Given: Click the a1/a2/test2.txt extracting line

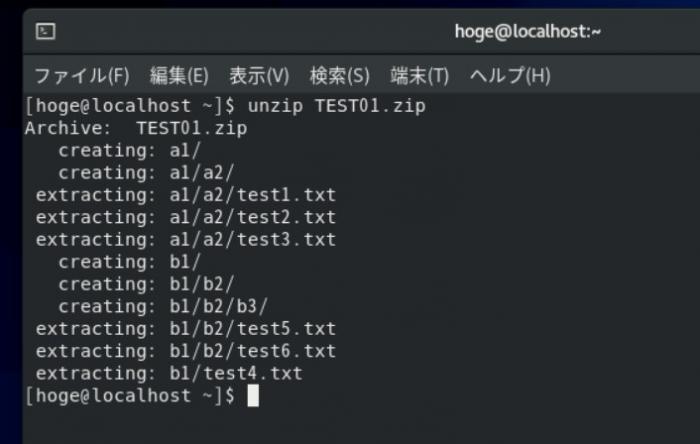Looking at the screenshot, I should coord(186,218).
